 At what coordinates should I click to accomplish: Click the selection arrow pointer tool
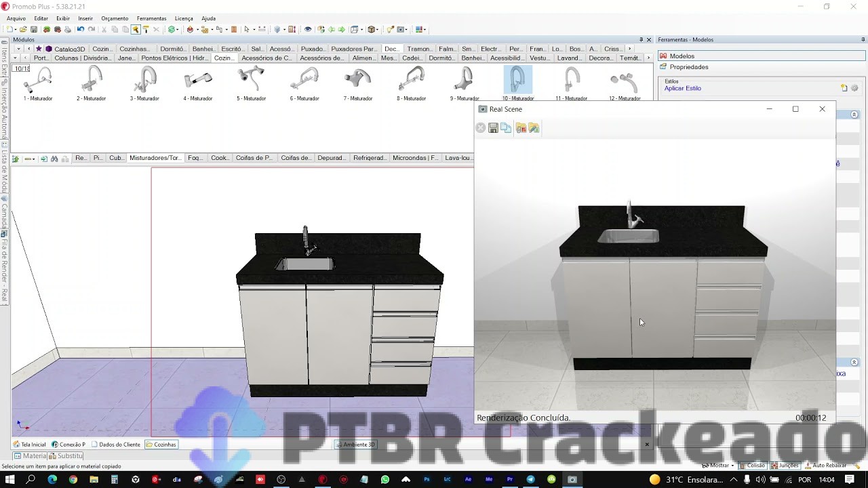pyautogui.click(x=246, y=29)
